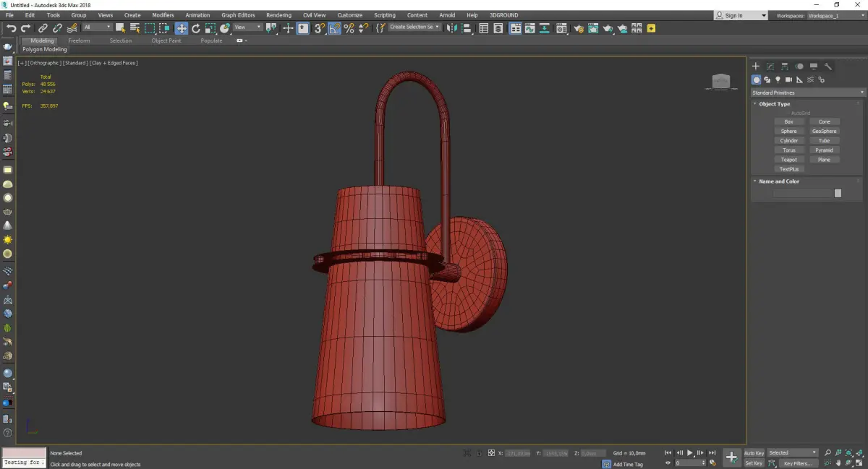868x469 pixels.
Task: Toggle the Auto Key button
Action: tap(754, 453)
